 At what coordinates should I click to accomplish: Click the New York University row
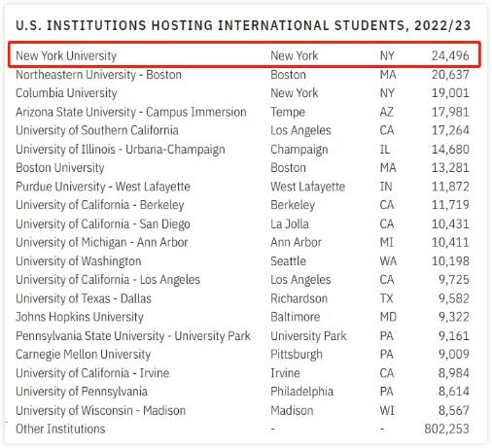tap(244, 55)
